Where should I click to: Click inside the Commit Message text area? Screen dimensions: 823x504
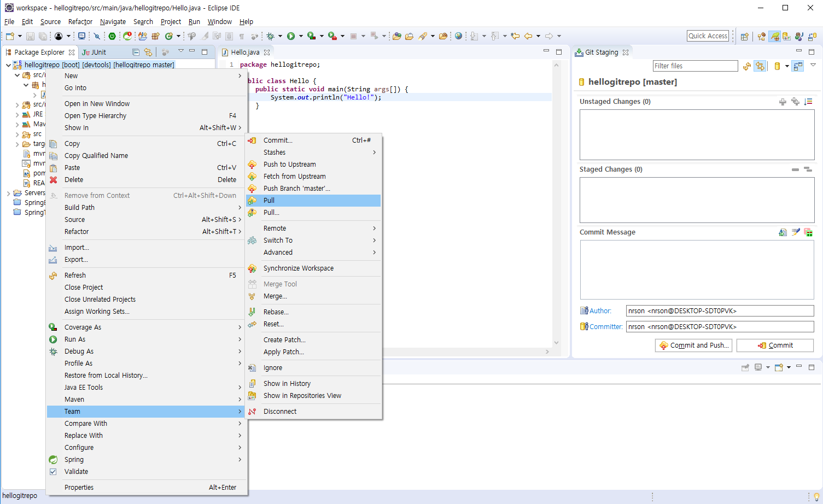click(697, 269)
